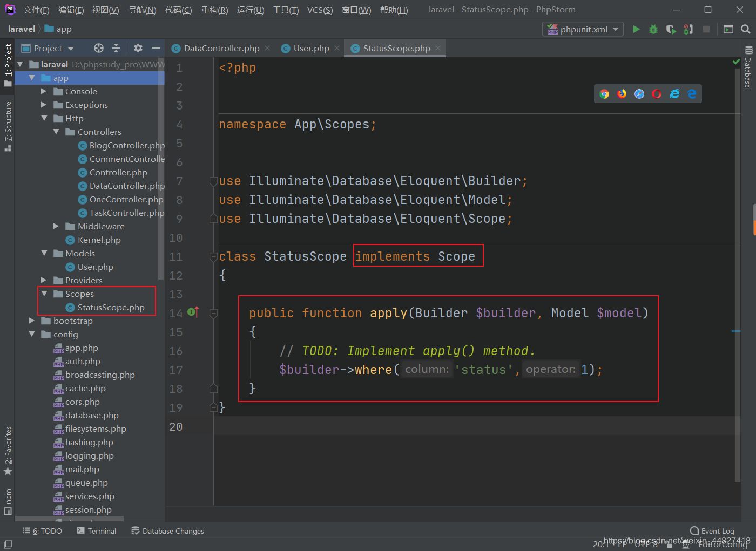Open in Firefox browser icon
Viewport: 756px width, 551px height.
(x=622, y=94)
